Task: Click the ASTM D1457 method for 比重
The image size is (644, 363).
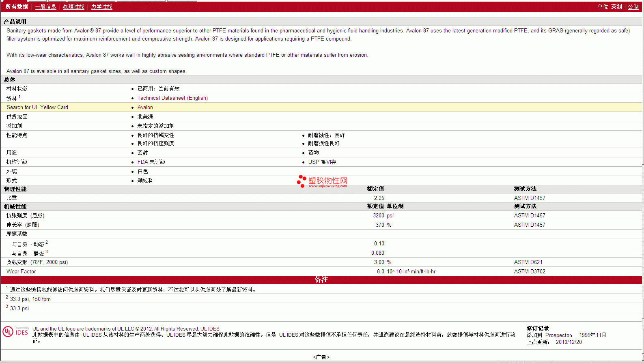Action: point(530,198)
